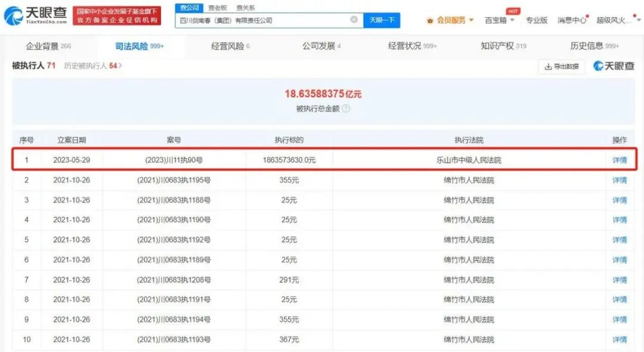The height and width of the screenshot is (352, 644).
Task: Click case number (2021)川0683执1195号
Action: 174,180
